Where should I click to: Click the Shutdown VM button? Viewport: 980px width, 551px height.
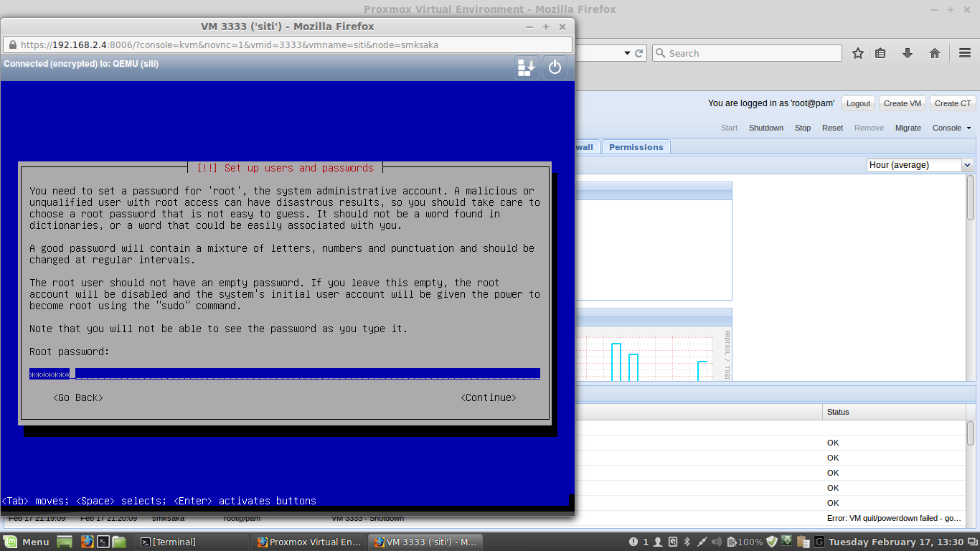(x=766, y=128)
